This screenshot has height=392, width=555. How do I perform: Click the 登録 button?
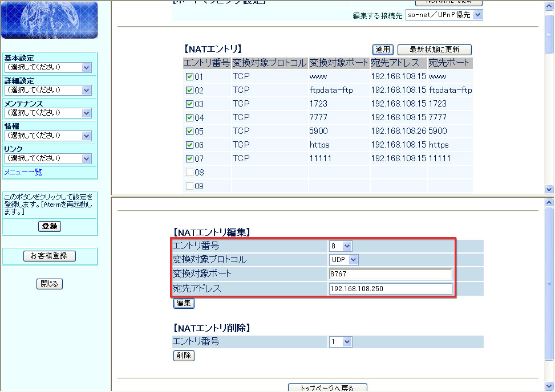click(50, 226)
